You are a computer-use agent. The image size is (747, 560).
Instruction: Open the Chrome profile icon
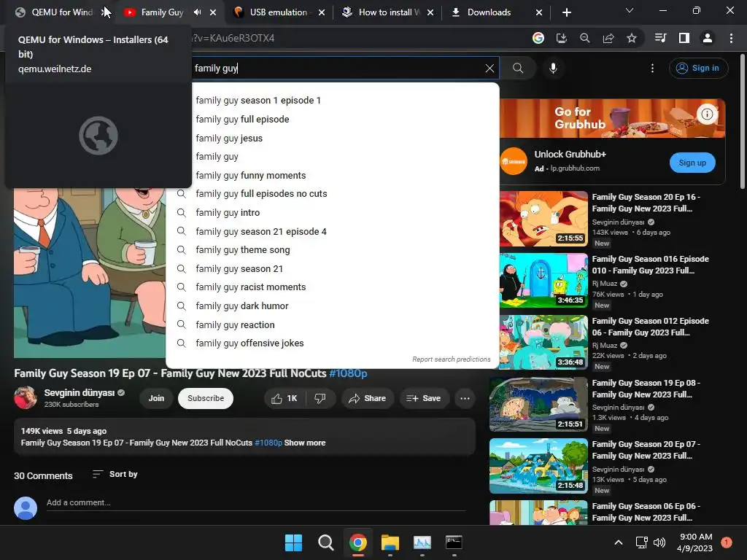click(708, 38)
